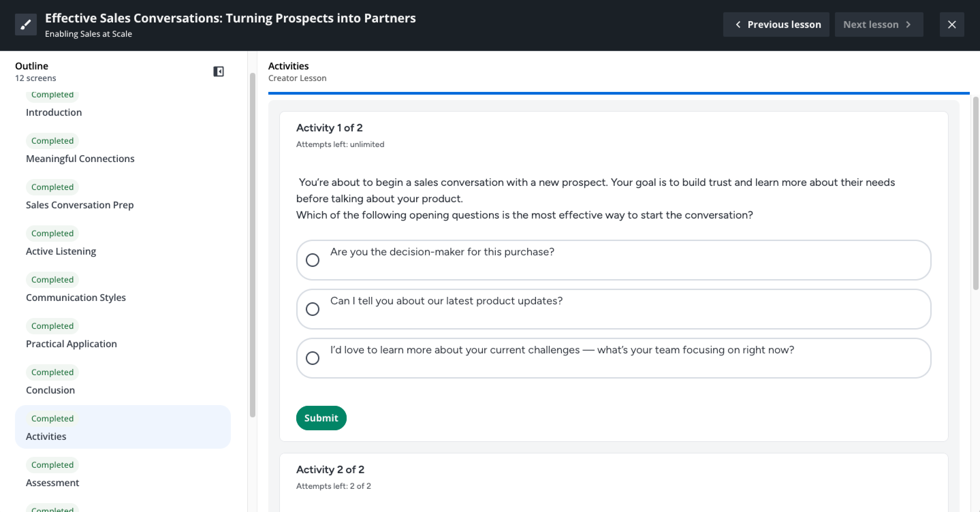Viewport: 980px width, 512px height.
Task: Submit Activity 1 answer
Action: [321, 418]
